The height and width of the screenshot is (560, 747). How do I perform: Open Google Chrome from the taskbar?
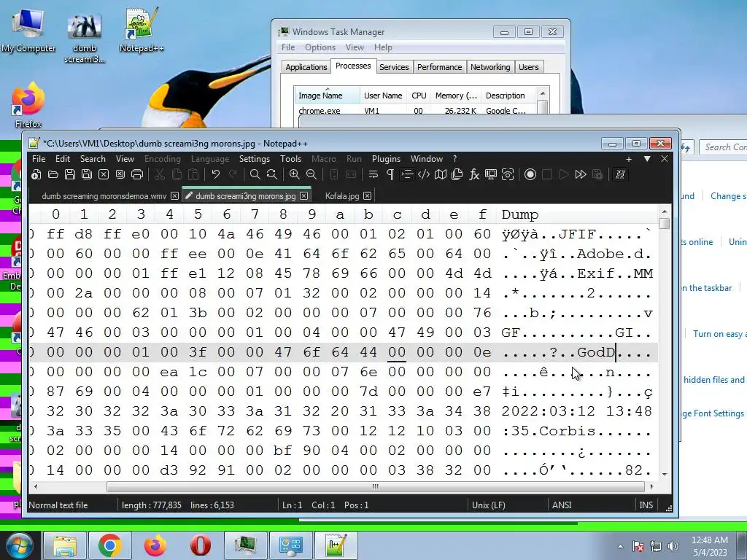pyautogui.click(x=110, y=545)
